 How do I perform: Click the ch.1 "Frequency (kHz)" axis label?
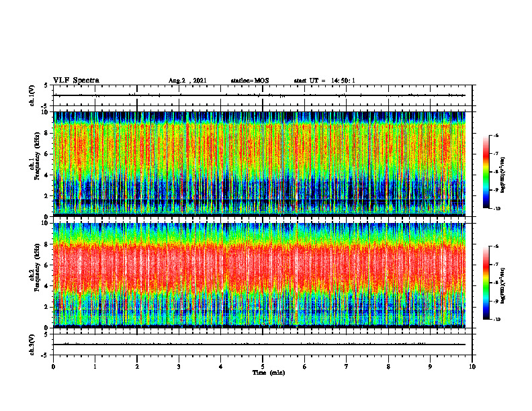[37, 156]
